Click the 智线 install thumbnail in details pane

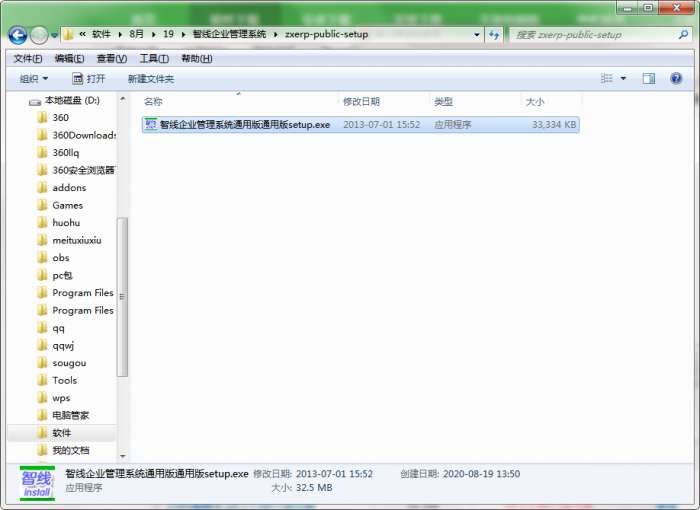click(38, 484)
